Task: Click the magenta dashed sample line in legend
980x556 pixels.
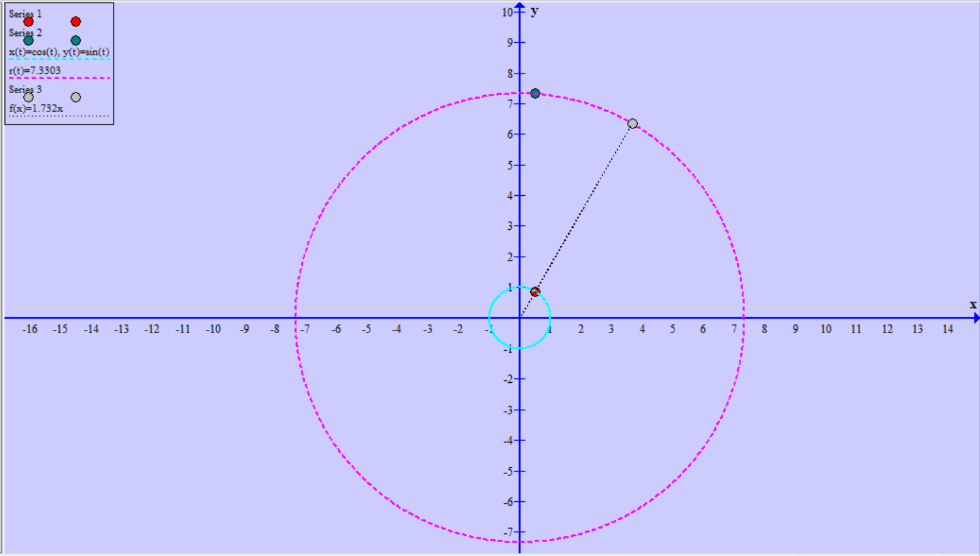Action: coord(59,78)
